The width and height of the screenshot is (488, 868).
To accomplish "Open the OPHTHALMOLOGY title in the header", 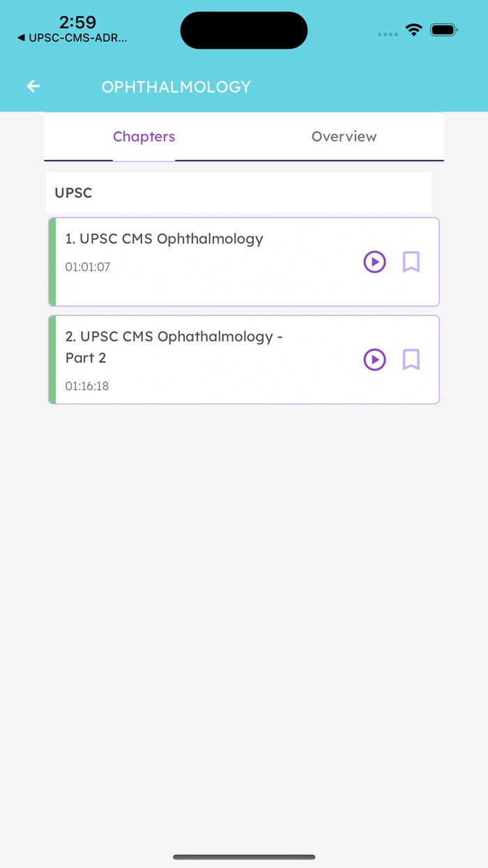I will click(176, 86).
